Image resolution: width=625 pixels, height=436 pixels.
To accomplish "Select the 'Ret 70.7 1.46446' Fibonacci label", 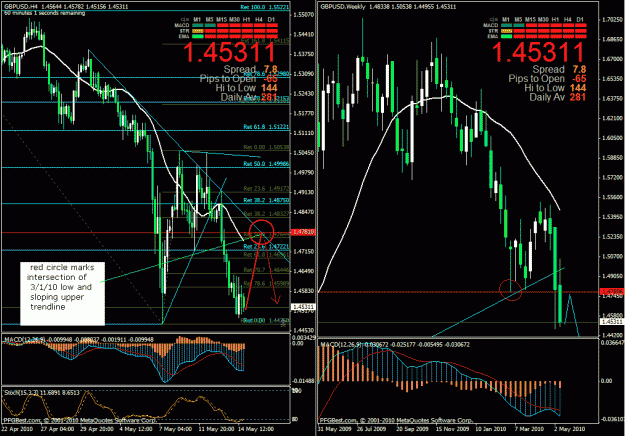I will [x=266, y=270].
